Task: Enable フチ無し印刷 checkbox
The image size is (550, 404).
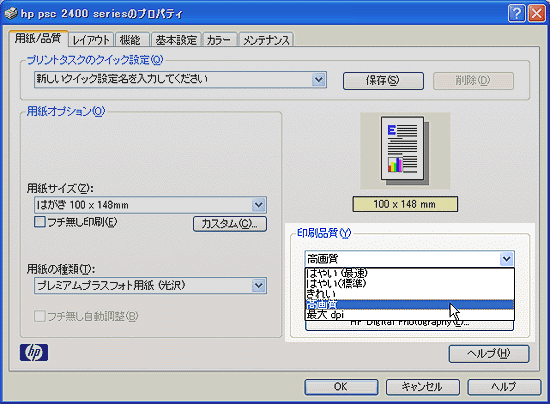Action: (40, 222)
